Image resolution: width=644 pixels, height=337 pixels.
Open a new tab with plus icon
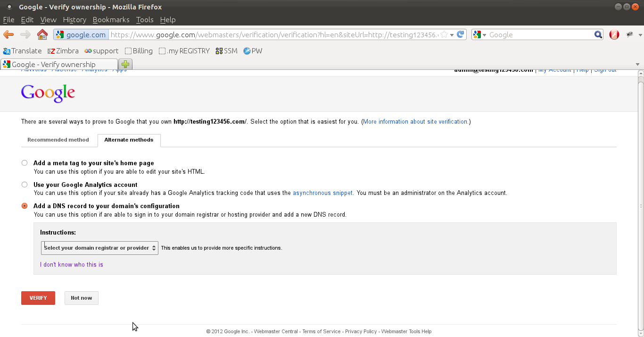pos(125,64)
